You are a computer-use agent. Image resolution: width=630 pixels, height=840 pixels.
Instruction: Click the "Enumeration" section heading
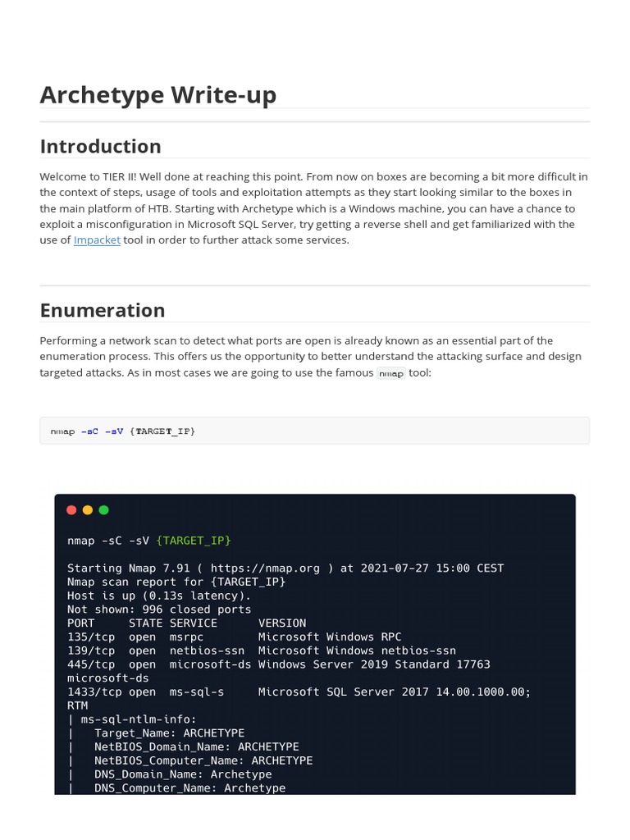coord(103,310)
